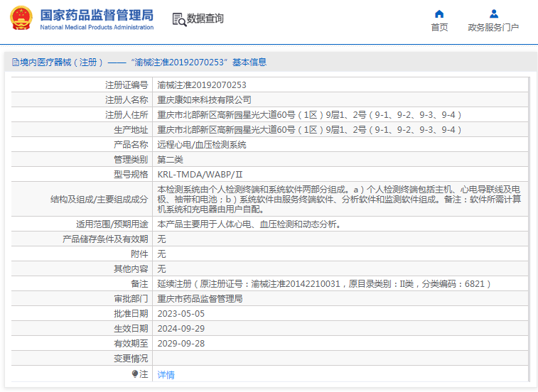Click the 审批部门 row label
Screen dimensions: 538x392
[131, 299]
